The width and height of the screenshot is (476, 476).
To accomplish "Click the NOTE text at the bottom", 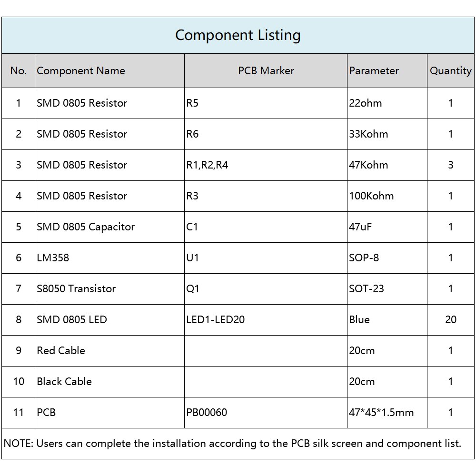I will pos(232,444).
